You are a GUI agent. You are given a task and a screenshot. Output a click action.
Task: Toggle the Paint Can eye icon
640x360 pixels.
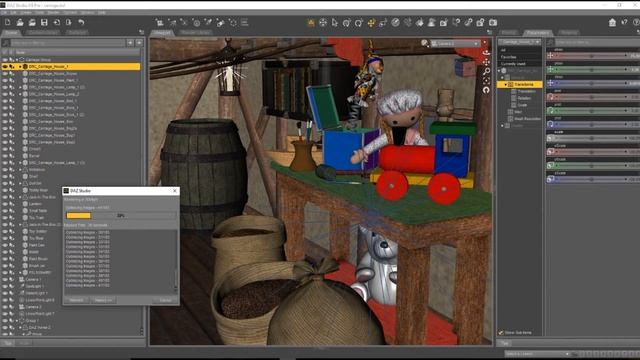tap(5, 245)
